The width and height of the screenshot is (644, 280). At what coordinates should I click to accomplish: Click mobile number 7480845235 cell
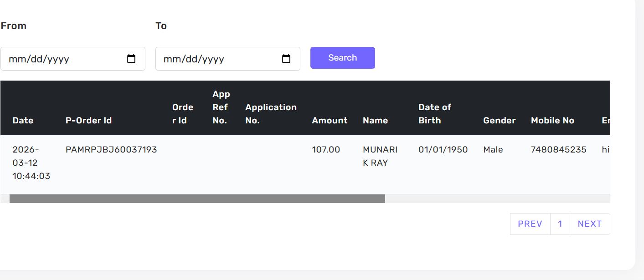pos(558,149)
